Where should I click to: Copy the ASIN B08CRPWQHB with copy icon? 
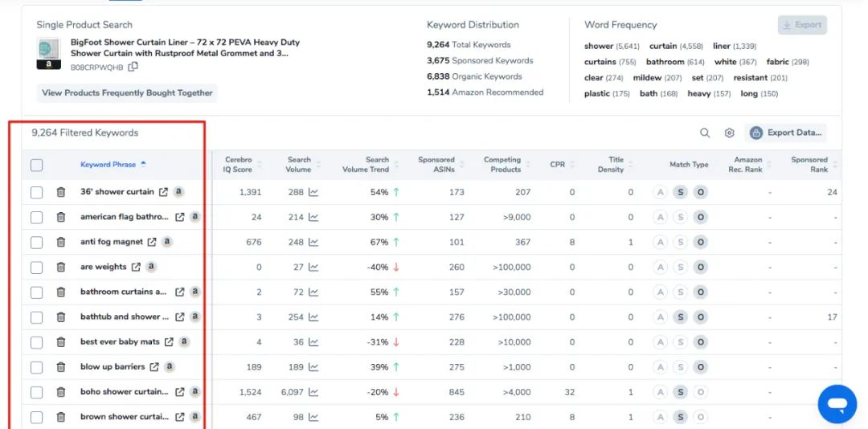tap(133, 67)
